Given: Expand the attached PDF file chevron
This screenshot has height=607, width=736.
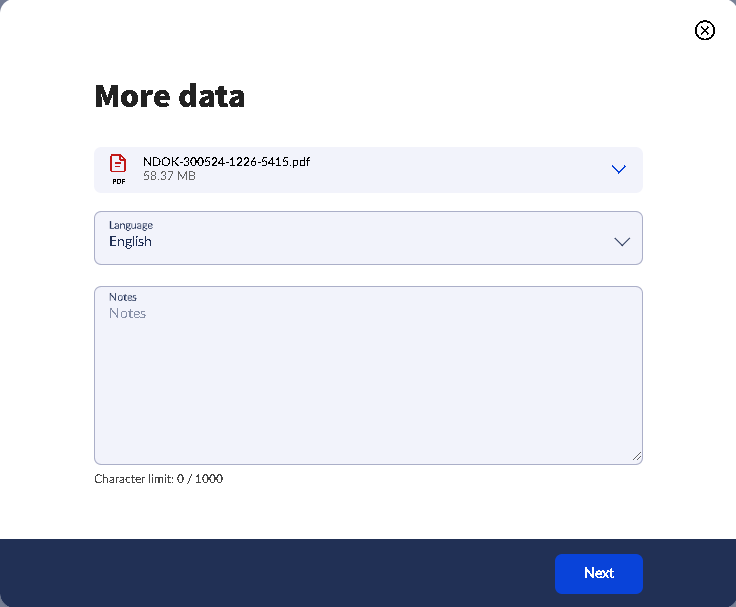Looking at the screenshot, I should (x=619, y=169).
